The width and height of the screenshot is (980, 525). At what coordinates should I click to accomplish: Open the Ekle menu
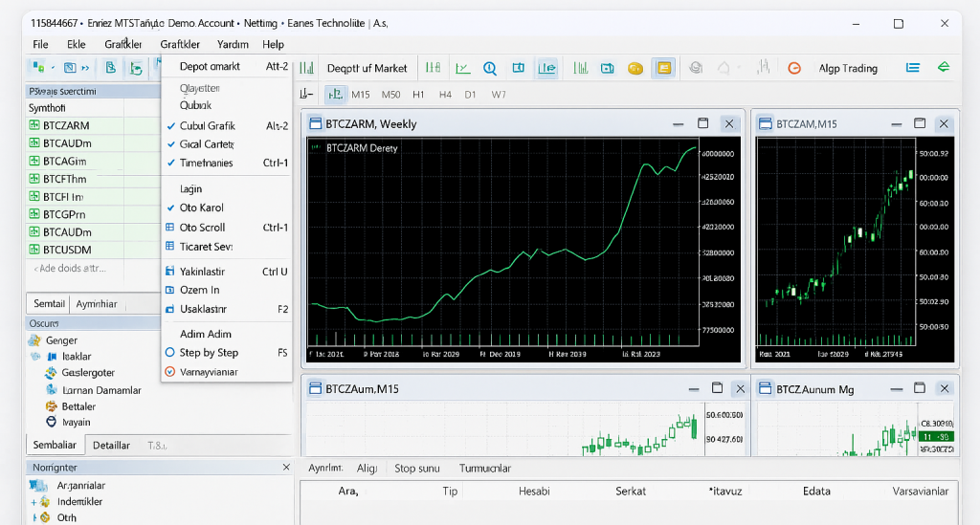pyautogui.click(x=77, y=44)
